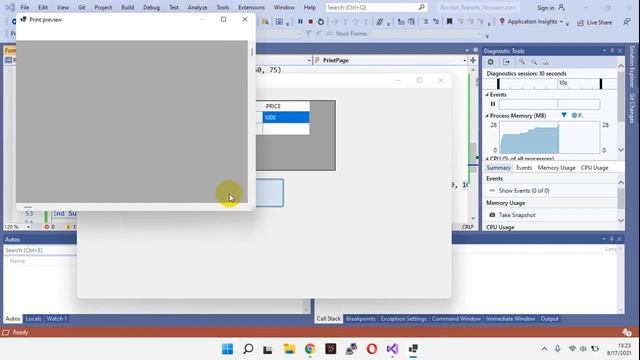This screenshot has width=640, height=360.
Task: Open the Immediate Window tab
Action: (510, 319)
